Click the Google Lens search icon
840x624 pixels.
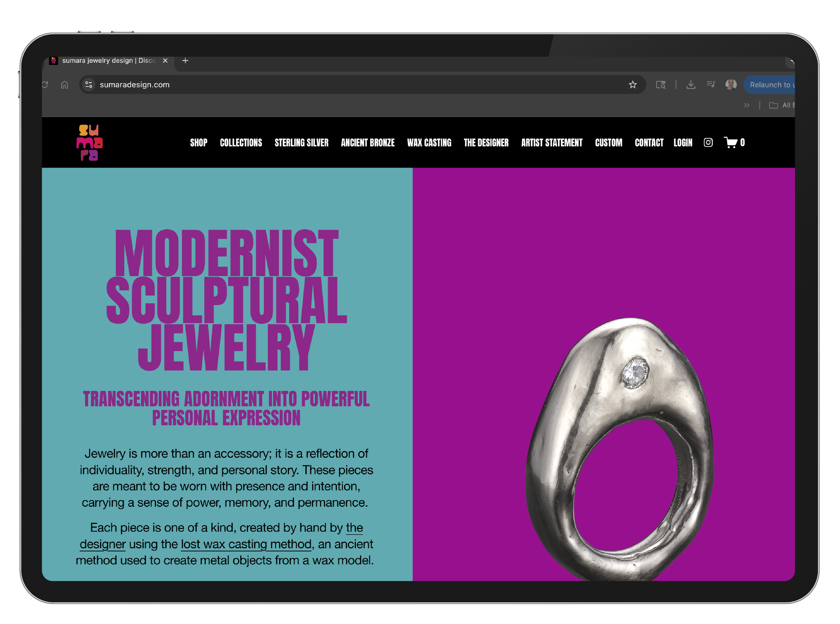pos(660,85)
